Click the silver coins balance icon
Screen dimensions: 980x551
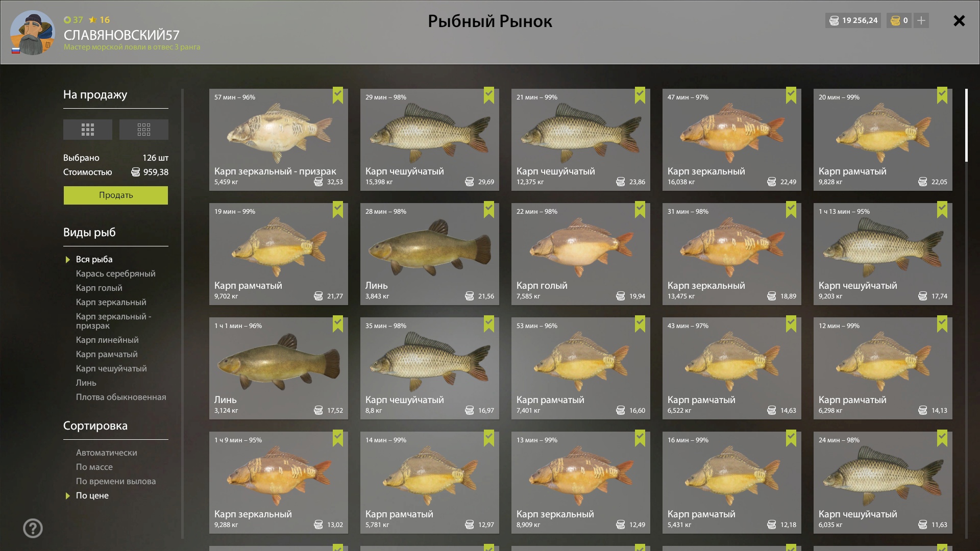tap(834, 20)
